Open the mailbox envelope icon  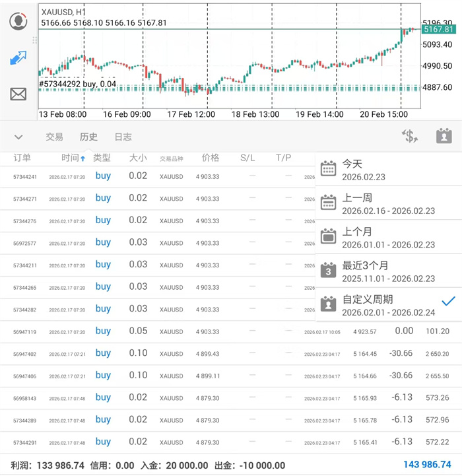pyautogui.click(x=18, y=94)
